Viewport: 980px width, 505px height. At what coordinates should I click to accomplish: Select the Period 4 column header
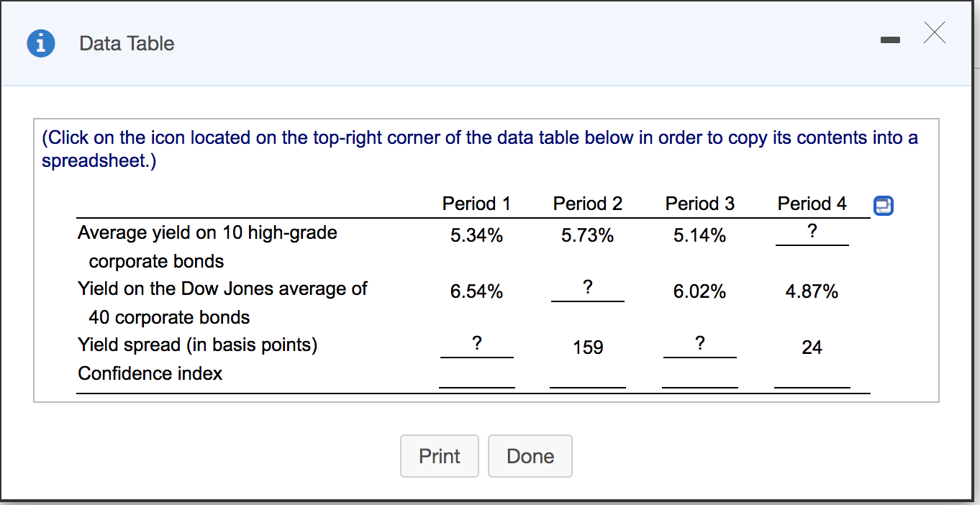812,204
